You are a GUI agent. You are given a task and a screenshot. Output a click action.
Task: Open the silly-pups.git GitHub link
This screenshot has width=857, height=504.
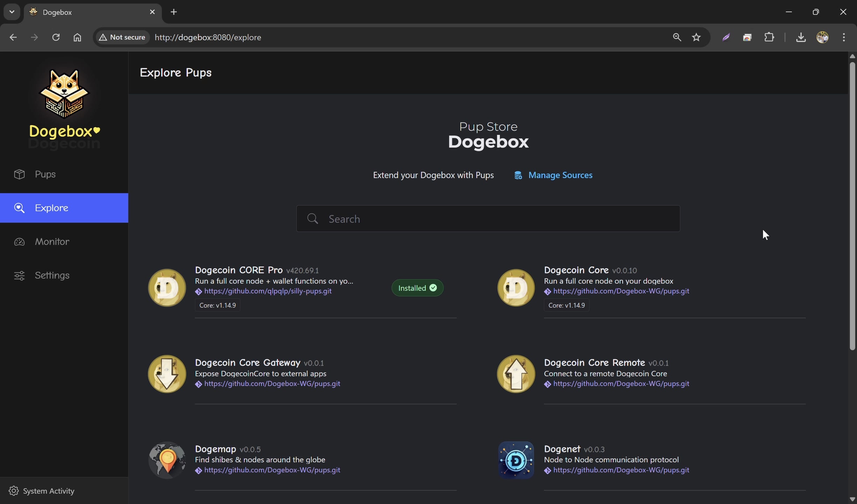tap(267, 291)
